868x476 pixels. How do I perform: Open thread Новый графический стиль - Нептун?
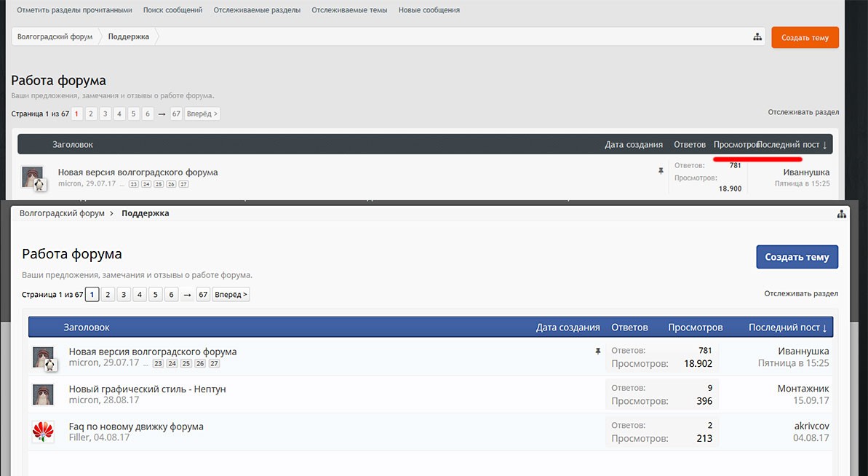(147, 389)
